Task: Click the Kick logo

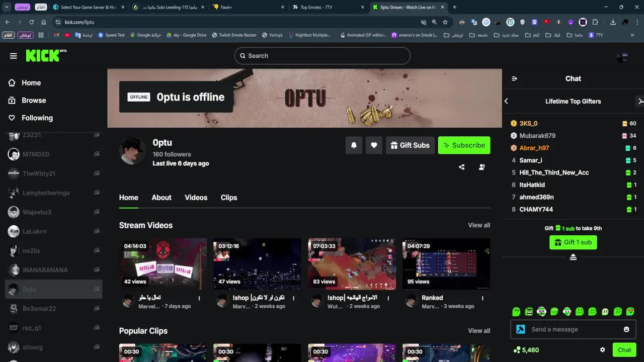Action: [x=46, y=55]
